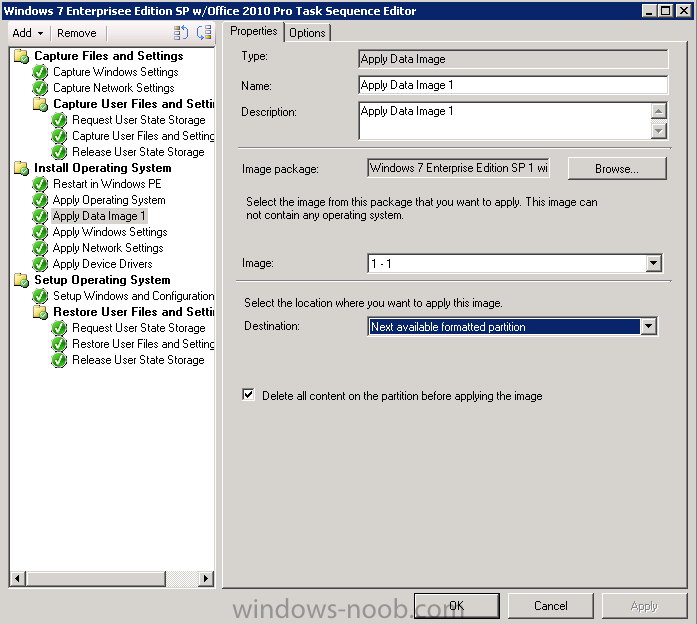The image size is (697, 624).
Task: Switch to the Options tab
Action: click(x=307, y=33)
